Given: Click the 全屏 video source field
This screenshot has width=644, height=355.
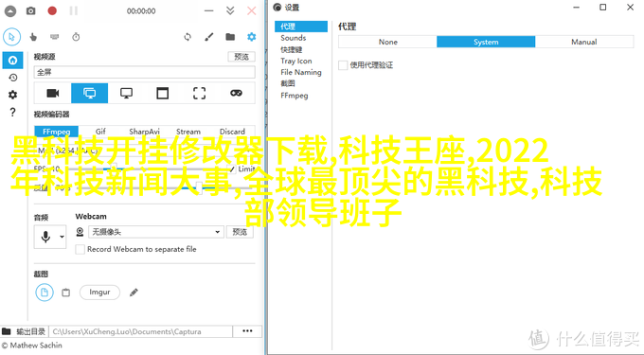Looking at the screenshot, I should (144, 72).
